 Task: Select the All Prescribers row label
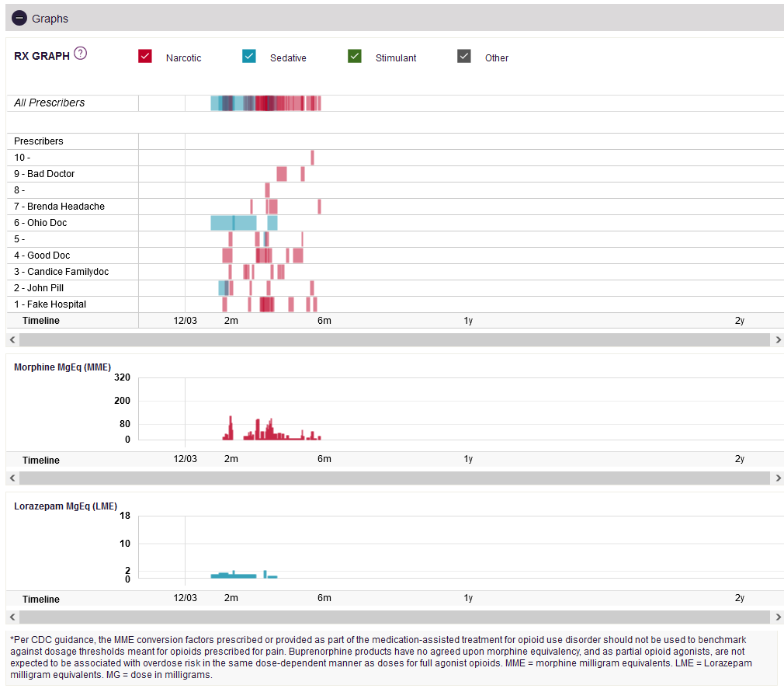50,103
